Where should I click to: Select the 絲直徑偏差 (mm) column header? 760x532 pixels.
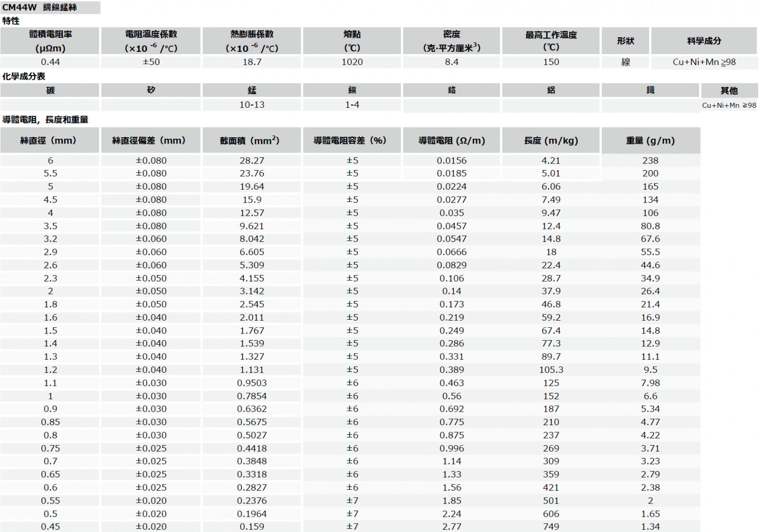(151, 141)
